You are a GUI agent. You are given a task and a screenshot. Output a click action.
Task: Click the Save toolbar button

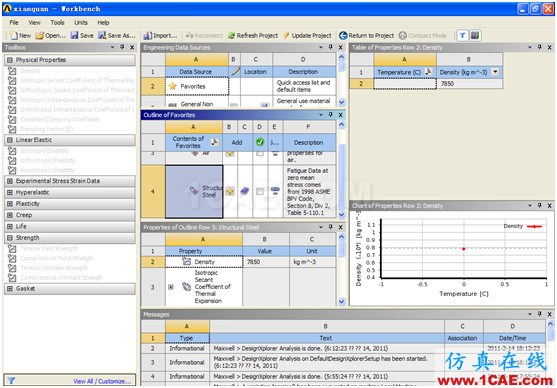click(82, 36)
